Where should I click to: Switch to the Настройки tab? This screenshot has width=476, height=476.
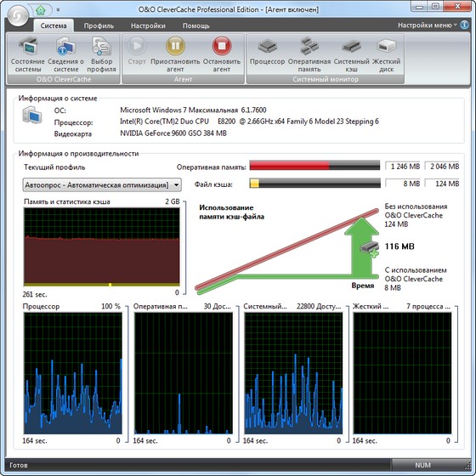click(x=148, y=25)
